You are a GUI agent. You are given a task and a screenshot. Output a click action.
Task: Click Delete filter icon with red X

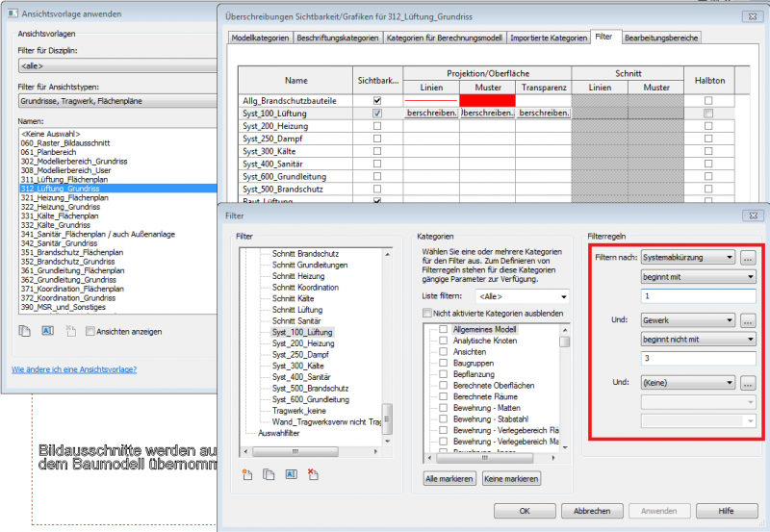[x=313, y=474]
